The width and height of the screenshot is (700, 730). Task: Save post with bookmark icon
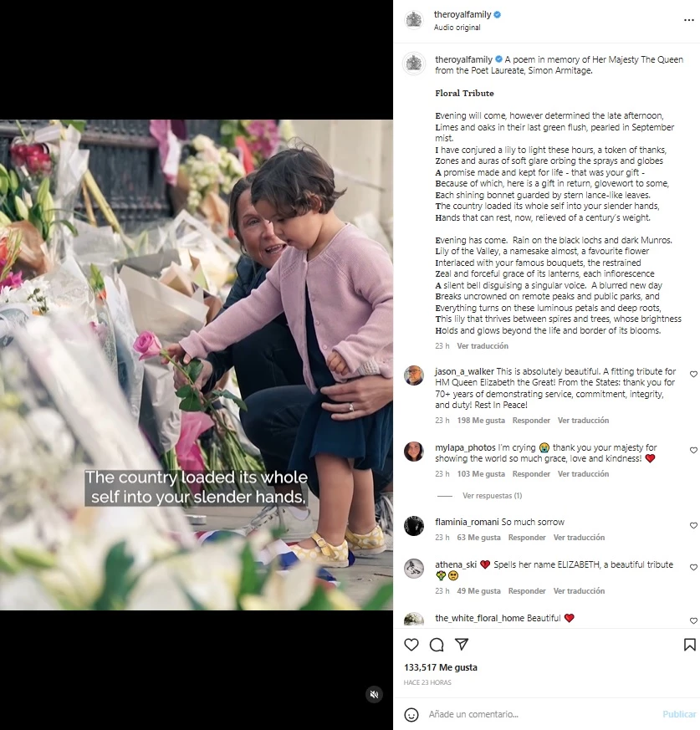689,645
